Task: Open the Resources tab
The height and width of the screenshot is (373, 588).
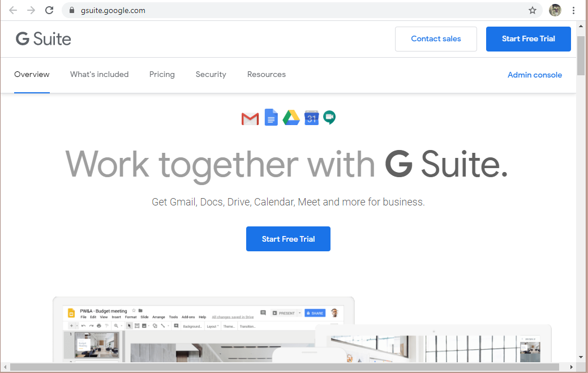Action: coord(266,74)
